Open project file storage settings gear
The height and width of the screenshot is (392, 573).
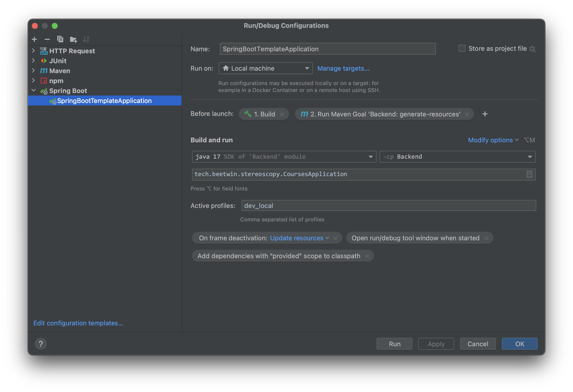click(532, 49)
